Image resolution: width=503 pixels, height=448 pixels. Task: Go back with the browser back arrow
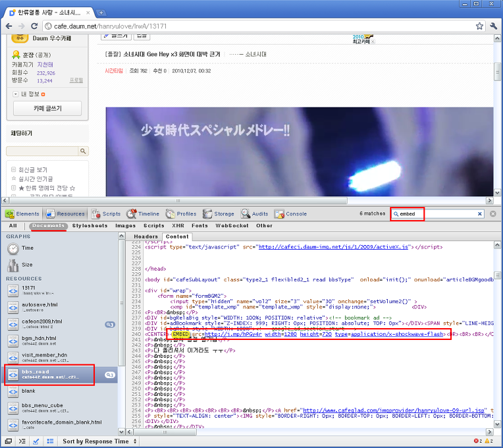click(9, 26)
